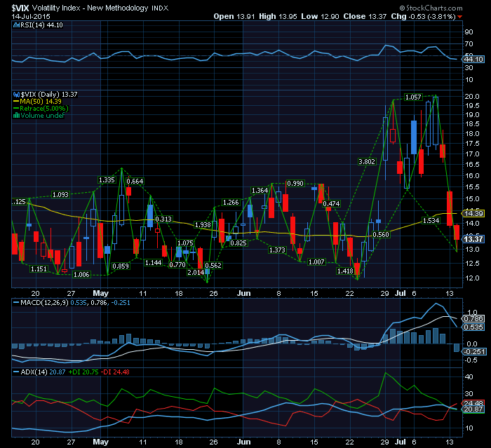Click the retracement label 1.364
Image resolution: width=491 pixels, height=448 pixels.
pos(260,190)
